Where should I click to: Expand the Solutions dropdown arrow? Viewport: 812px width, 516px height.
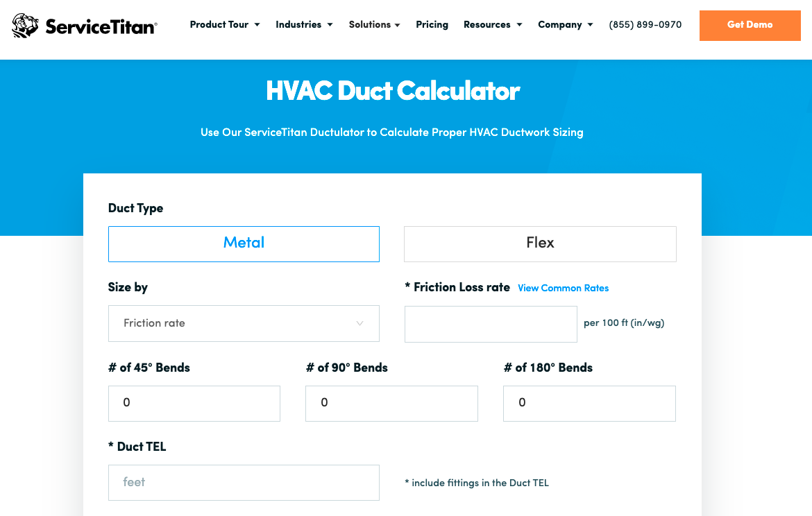[x=398, y=24]
